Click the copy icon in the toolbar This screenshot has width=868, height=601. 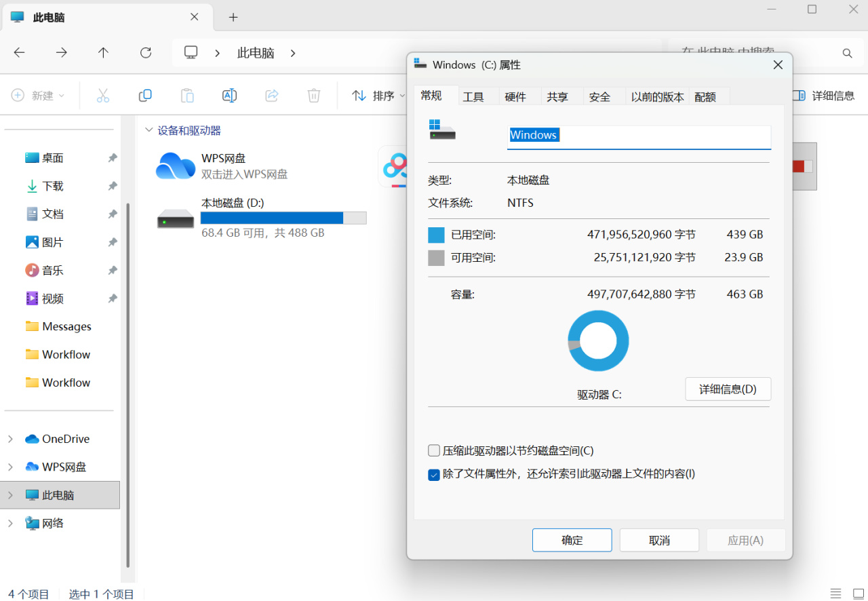(145, 96)
